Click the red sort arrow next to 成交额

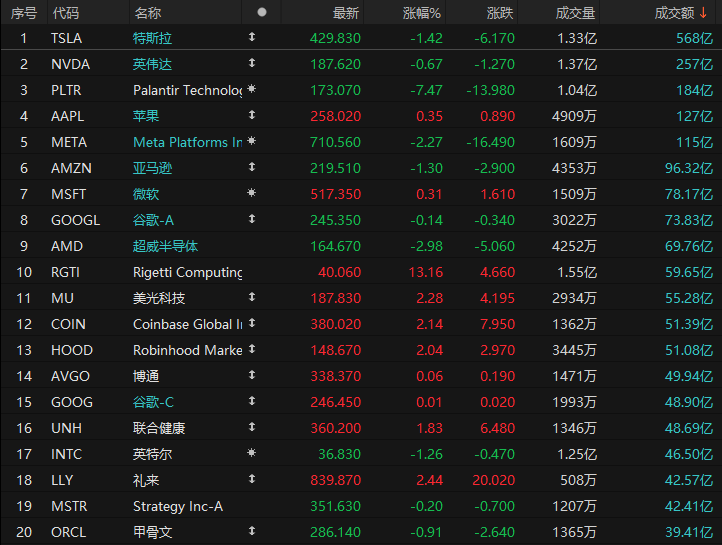tap(704, 13)
